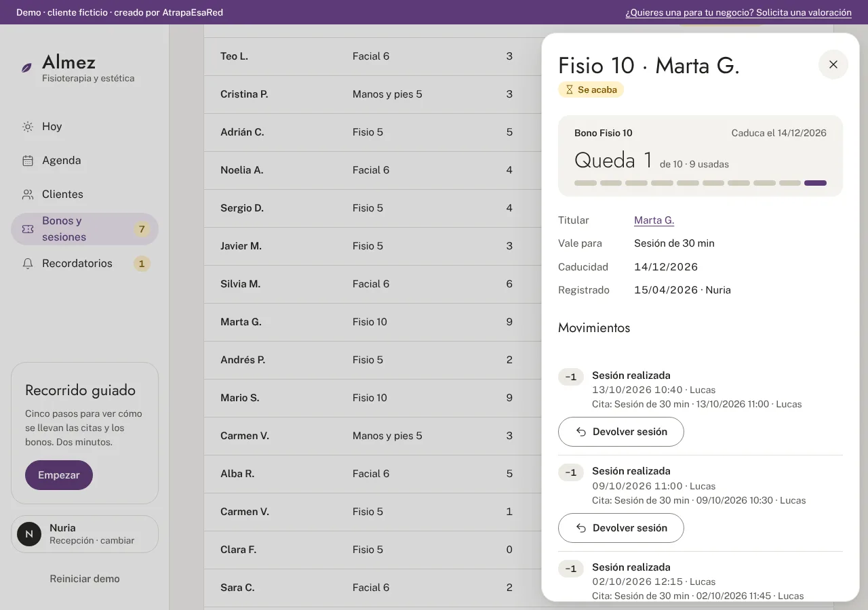Image resolution: width=868 pixels, height=610 pixels.
Task: Select the Alba R. row
Action: 373,474
